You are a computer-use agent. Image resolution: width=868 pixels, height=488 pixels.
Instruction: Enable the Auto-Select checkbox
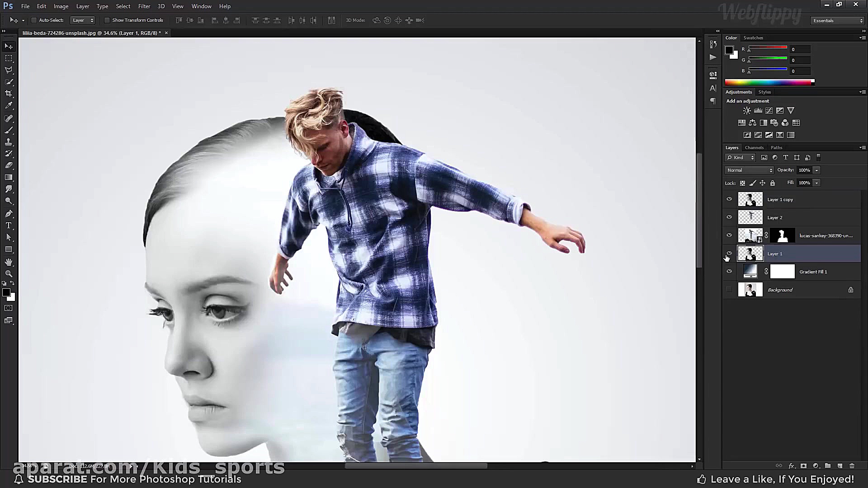[34, 20]
